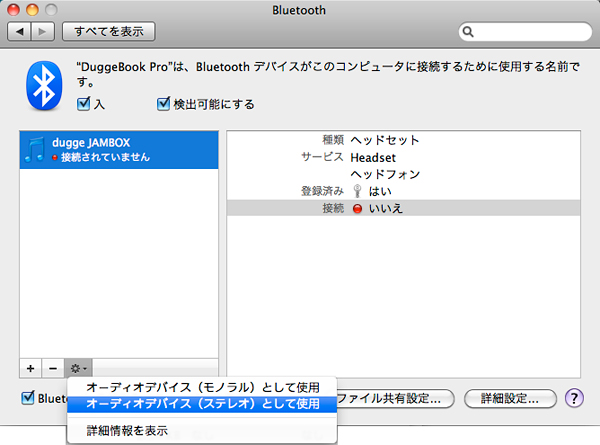
Task: Click the 接続されていません status text
Action: [x=105, y=157]
